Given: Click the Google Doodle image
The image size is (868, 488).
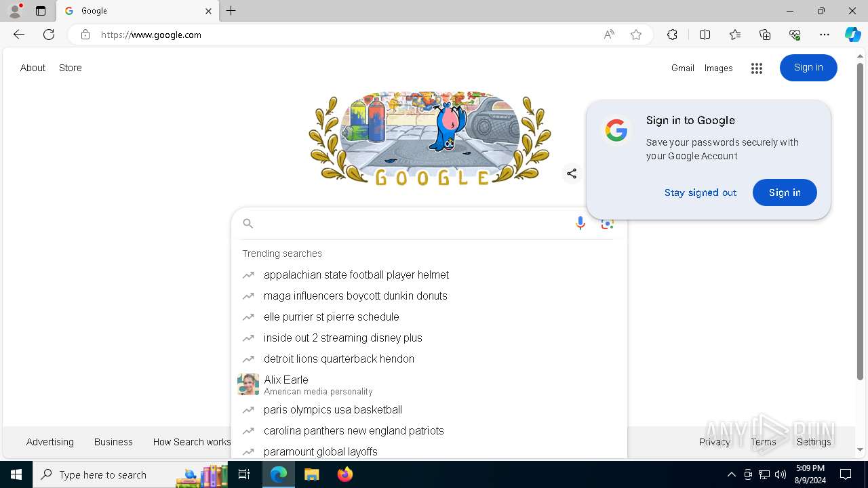Looking at the screenshot, I should tap(429, 138).
